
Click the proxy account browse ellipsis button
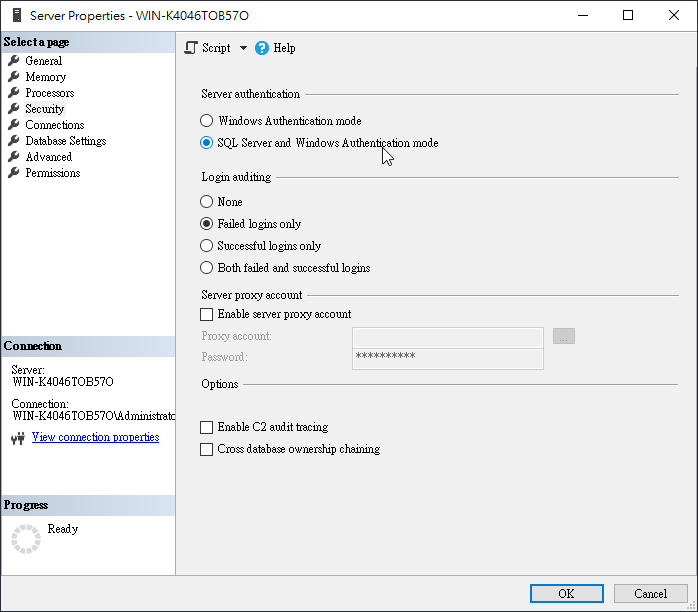(564, 336)
